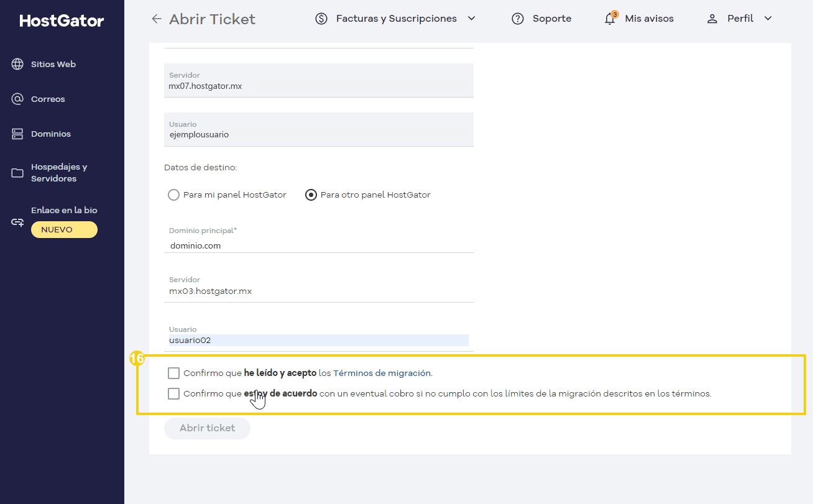Click the Hospedajes y Servidores folder icon

(17, 173)
